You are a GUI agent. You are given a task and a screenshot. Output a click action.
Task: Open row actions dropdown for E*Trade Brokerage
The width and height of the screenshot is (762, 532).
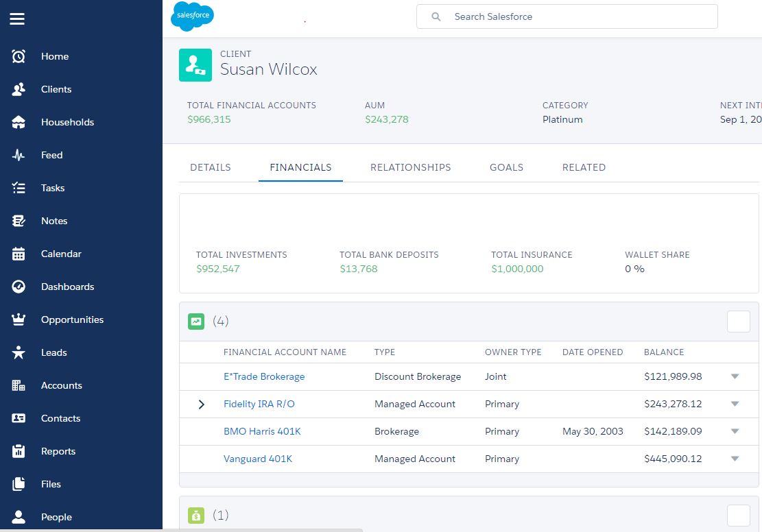coord(735,376)
